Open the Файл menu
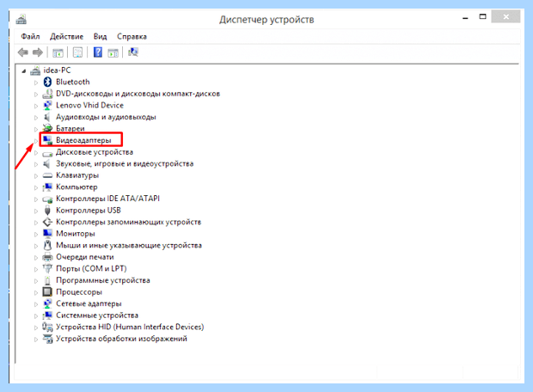The height and width of the screenshot is (392, 533). click(x=30, y=36)
